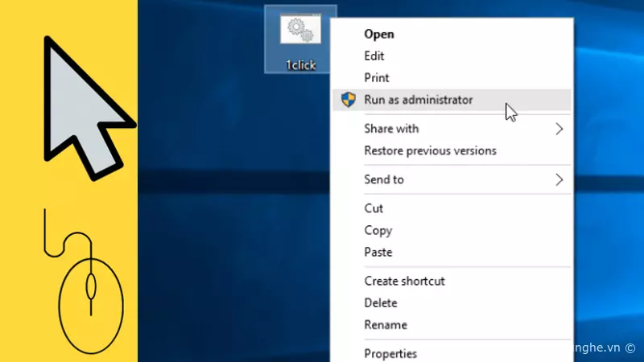Select Create shortcut option
644x362 pixels.
coord(404,281)
